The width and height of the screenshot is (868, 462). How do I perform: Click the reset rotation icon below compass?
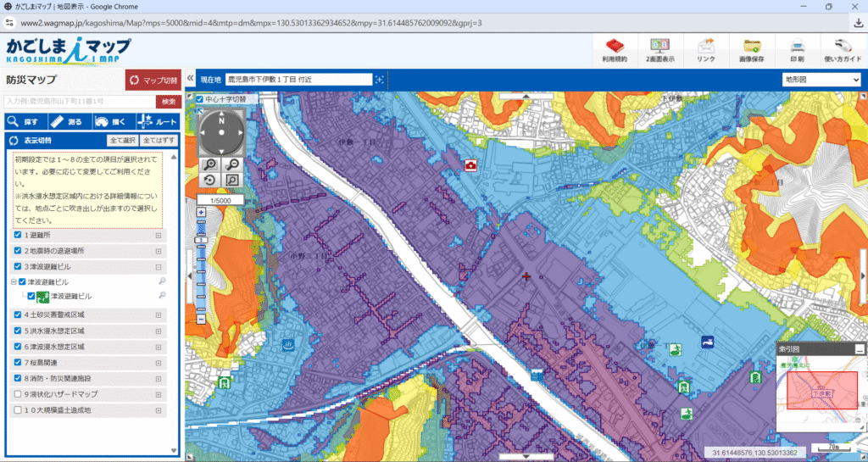click(x=209, y=180)
